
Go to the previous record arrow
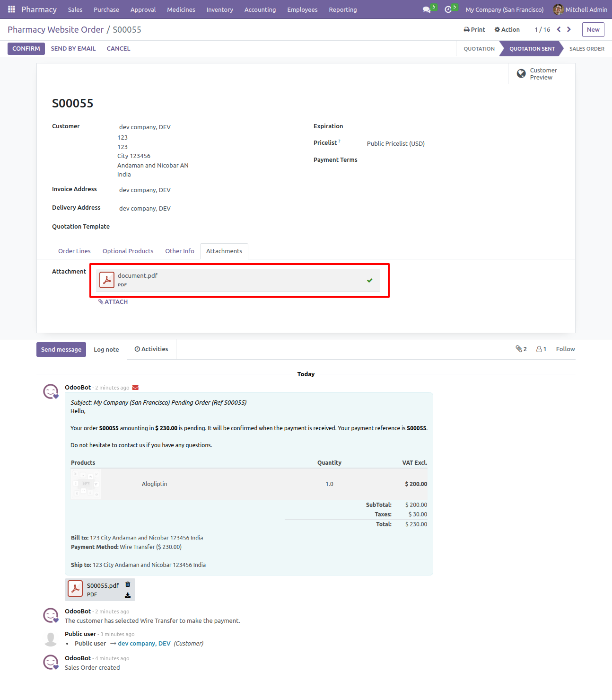point(559,29)
